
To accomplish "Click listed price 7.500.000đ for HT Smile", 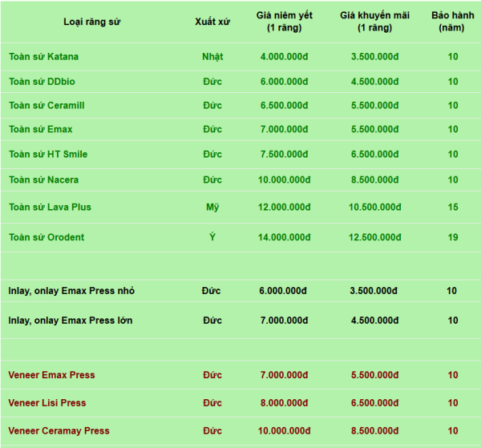I will pos(284,154).
